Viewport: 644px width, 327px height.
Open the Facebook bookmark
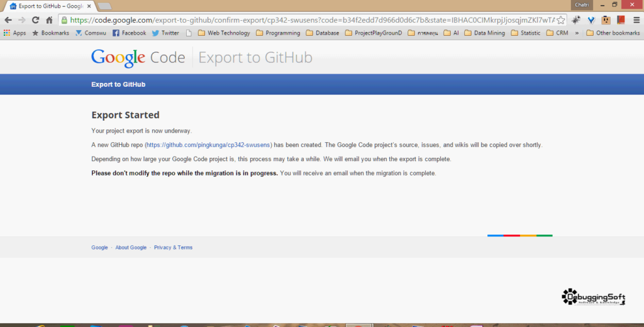[x=130, y=33]
